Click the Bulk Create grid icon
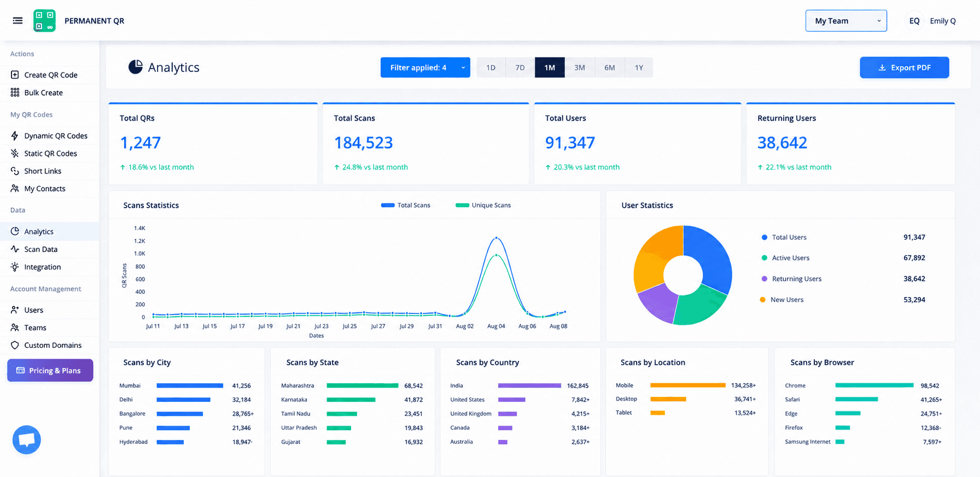Screen dimensions: 980x477 coord(15,92)
